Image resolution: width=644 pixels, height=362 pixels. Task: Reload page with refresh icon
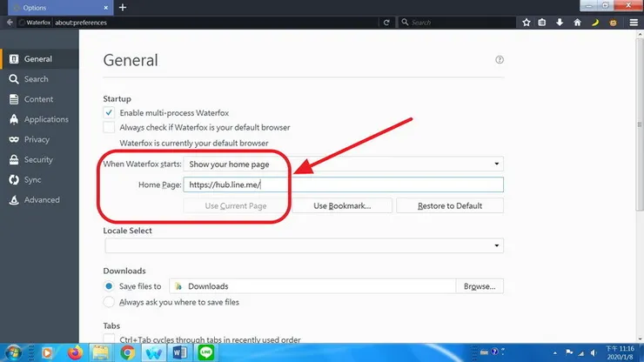(x=386, y=22)
